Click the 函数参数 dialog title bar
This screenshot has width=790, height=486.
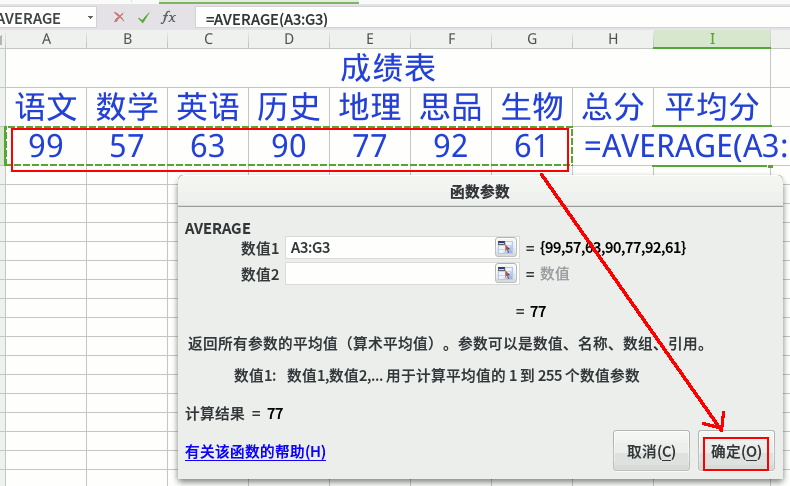(480, 192)
